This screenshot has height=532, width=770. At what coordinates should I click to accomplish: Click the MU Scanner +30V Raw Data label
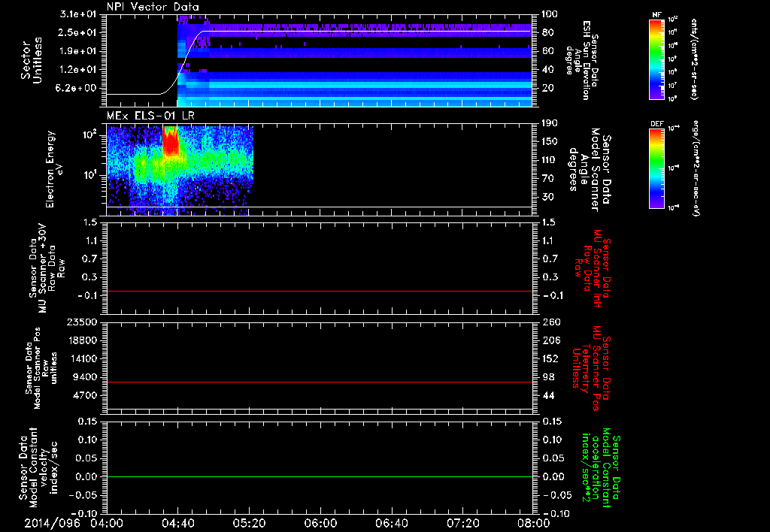click(47, 268)
